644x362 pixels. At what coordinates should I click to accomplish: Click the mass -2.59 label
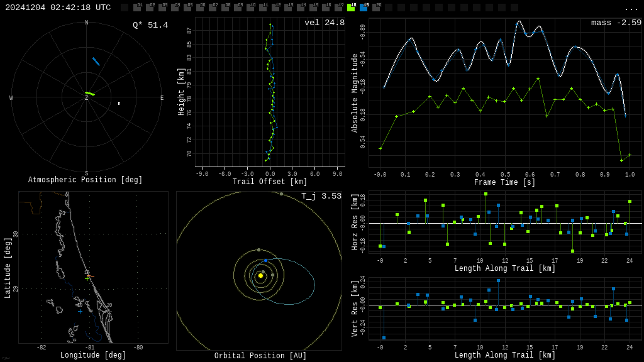click(616, 23)
